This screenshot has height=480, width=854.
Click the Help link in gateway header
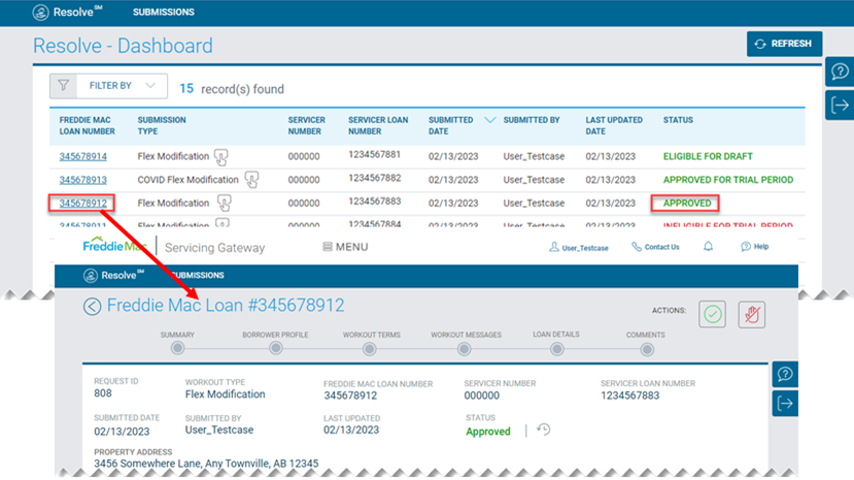pyautogui.click(x=754, y=247)
